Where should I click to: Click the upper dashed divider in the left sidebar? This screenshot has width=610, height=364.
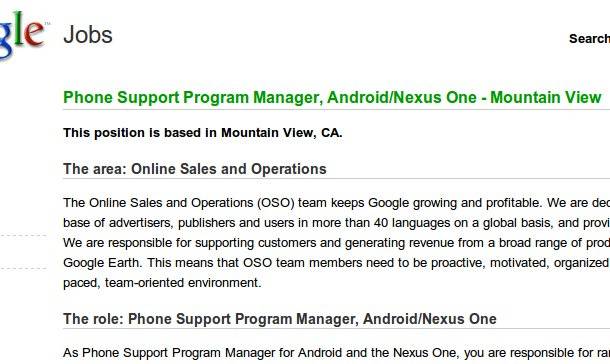[x=23, y=235]
